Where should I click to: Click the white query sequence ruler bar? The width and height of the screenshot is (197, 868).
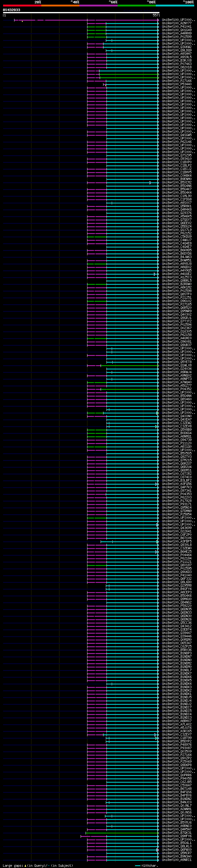point(81,12)
